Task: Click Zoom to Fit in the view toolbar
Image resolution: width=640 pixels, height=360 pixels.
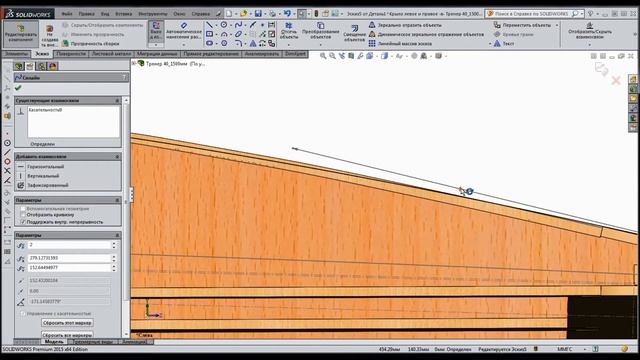Action: pyautogui.click(x=323, y=56)
